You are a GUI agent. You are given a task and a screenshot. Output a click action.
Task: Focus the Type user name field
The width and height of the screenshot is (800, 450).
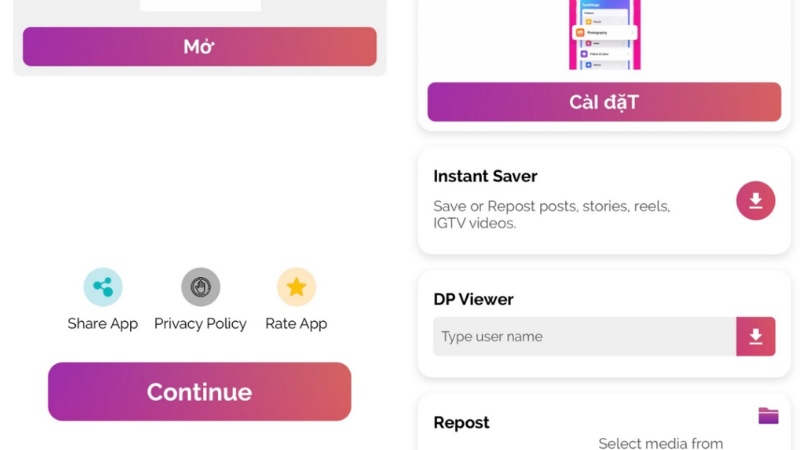(584, 337)
